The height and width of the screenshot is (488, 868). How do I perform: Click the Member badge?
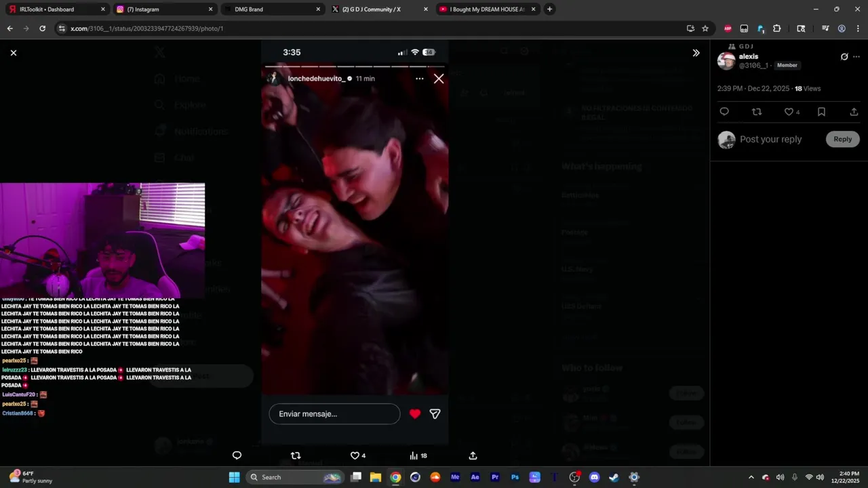point(787,65)
